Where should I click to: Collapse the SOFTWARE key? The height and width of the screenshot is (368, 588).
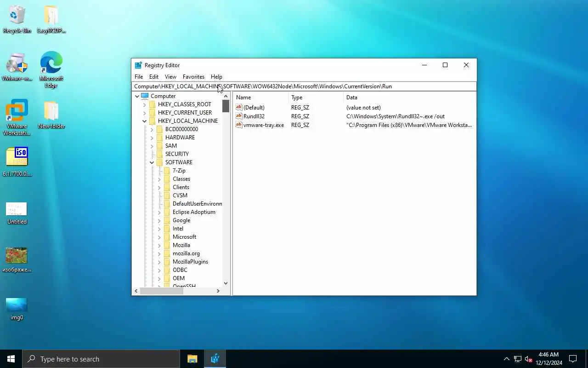[152, 162]
